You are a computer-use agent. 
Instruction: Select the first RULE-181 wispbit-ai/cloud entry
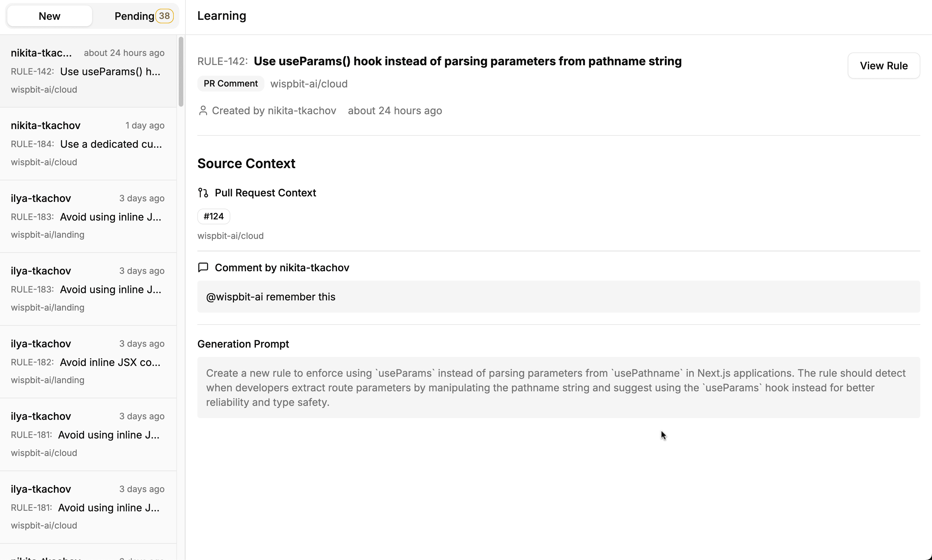tap(87, 434)
